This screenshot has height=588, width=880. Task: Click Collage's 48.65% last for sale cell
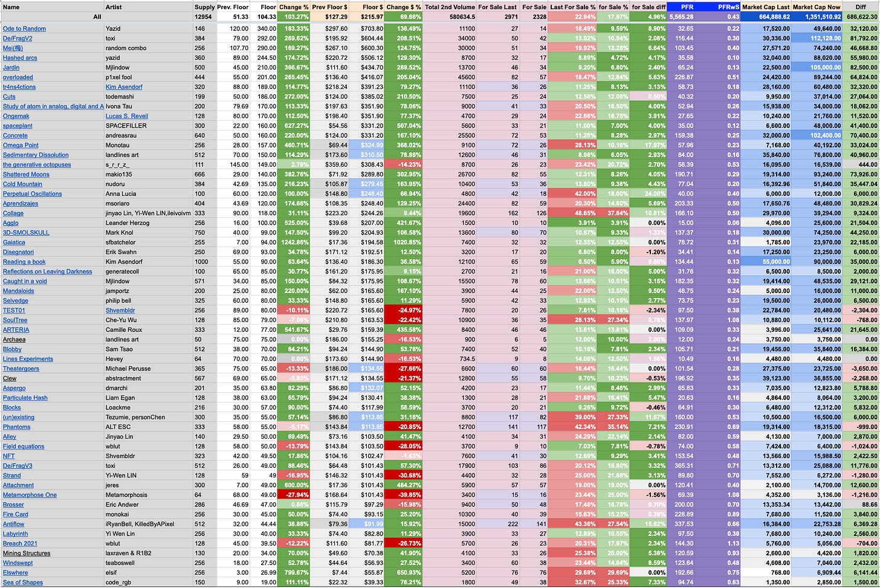pos(572,213)
